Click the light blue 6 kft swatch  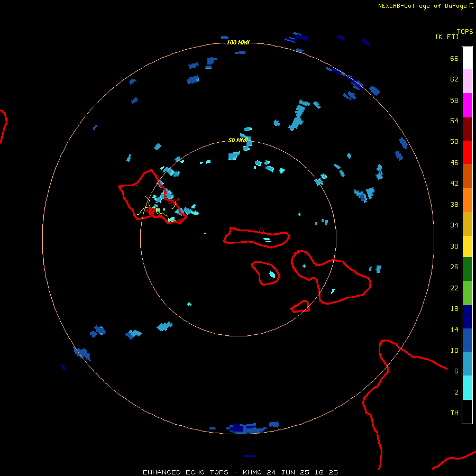point(467,364)
